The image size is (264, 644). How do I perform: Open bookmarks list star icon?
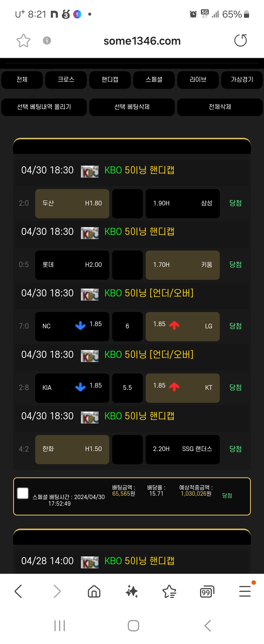[x=169, y=591]
